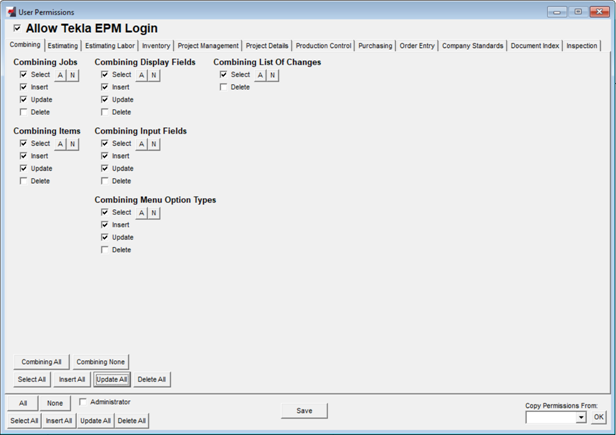The width and height of the screenshot is (616, 435).
Task: Click the Combining None button
Action: pos(101,362)
